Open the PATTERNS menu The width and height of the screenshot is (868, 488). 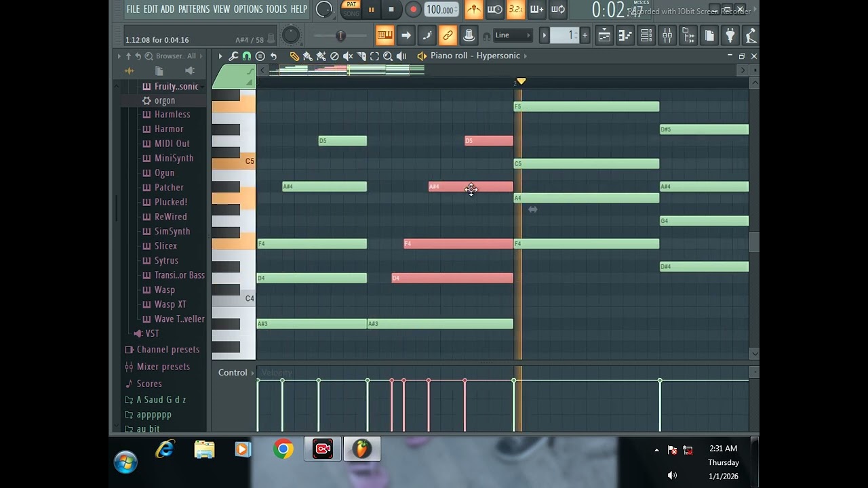click(194, 9)
